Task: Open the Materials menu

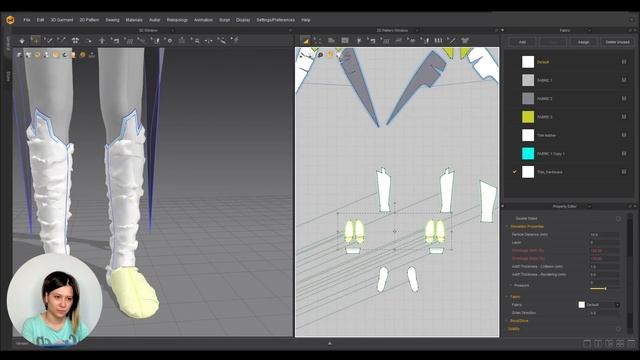Action: pos(134,20)
